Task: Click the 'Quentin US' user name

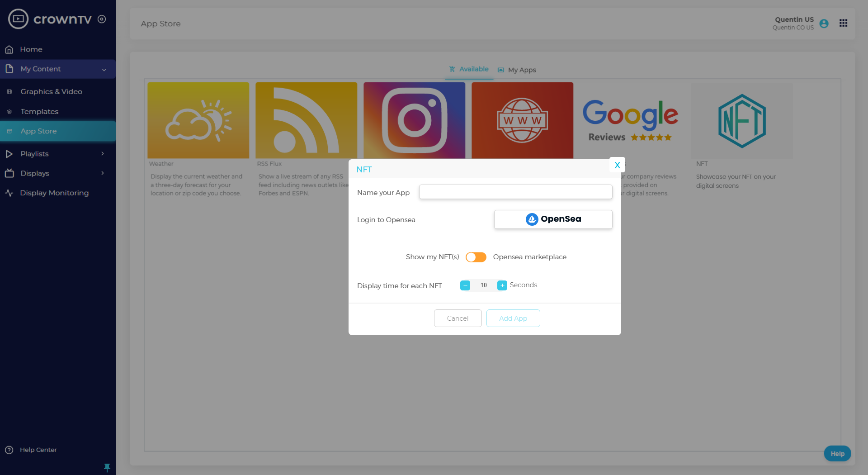Action: coord(794,19)
